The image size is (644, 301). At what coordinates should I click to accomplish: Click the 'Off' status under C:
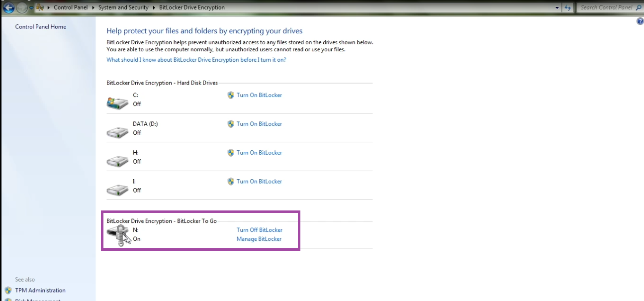coord(137,104)
